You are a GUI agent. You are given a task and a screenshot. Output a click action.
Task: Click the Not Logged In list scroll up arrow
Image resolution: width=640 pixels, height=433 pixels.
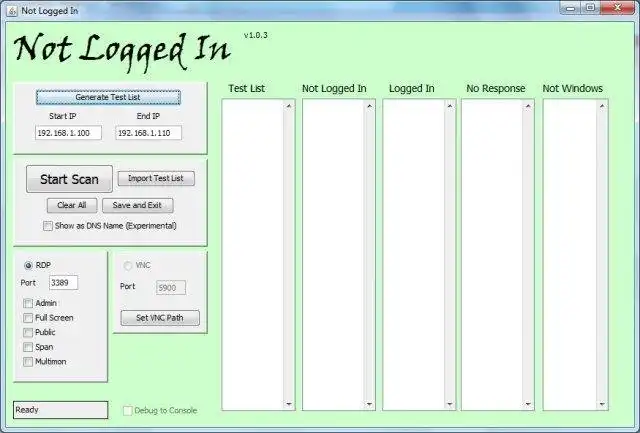pos(369,106)
